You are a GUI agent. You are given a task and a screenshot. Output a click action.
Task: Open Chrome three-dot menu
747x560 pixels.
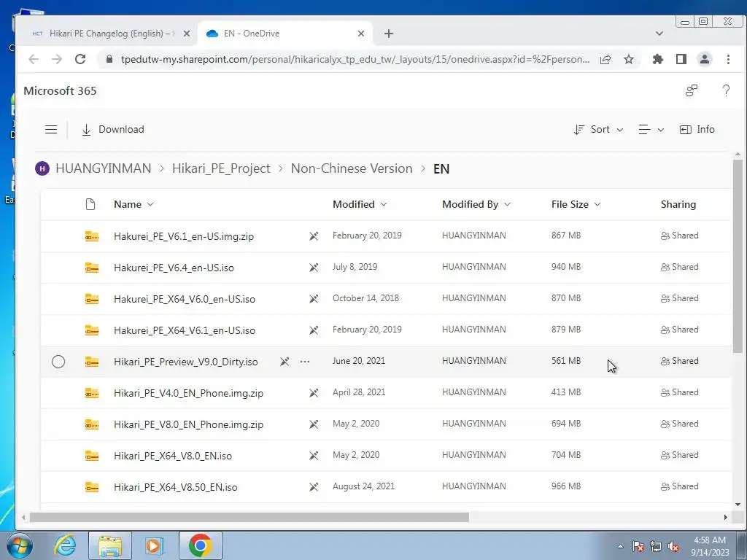pyautogui.click(x=728, y=59)
